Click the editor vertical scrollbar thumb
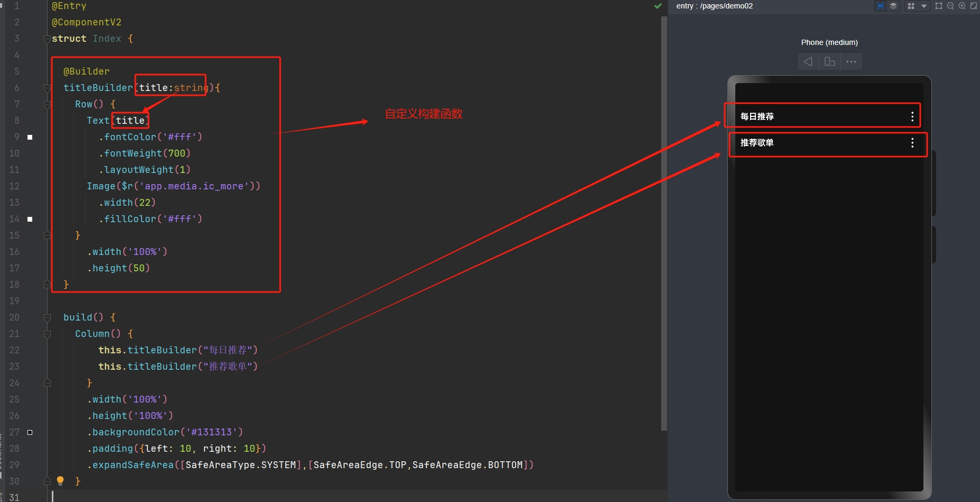 click(x=664, y=222)
